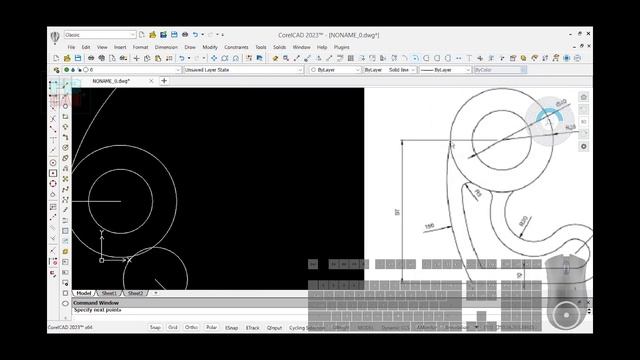640x360 pixels.
Task: Open the File menu
Action: click(71, 47)
